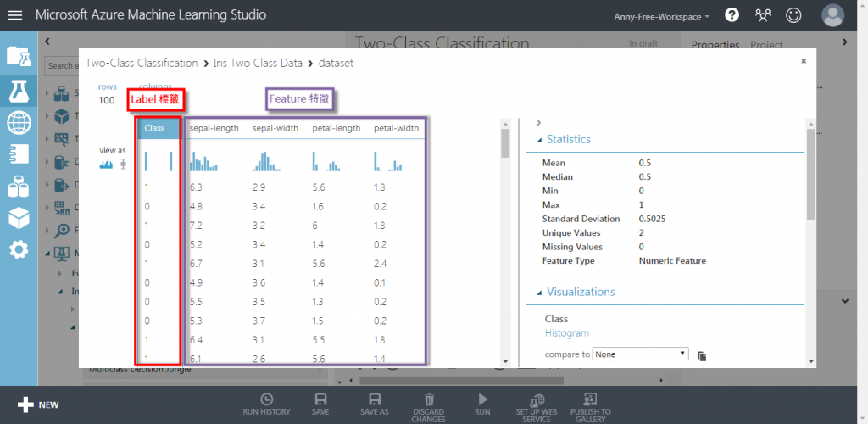
Task: Click the canvas horizontal scrollbar
Action: click(x=461, y=381)
